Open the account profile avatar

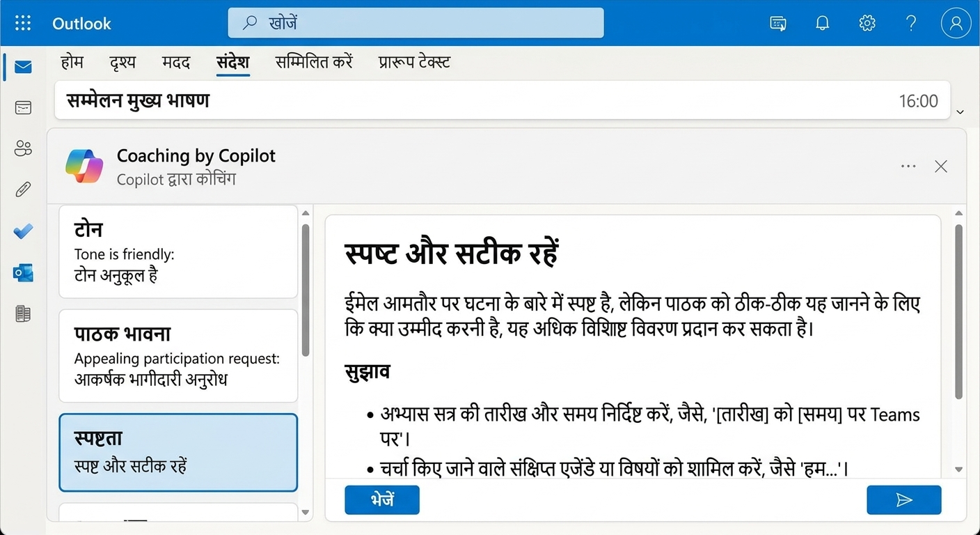[x=956, y=23]
